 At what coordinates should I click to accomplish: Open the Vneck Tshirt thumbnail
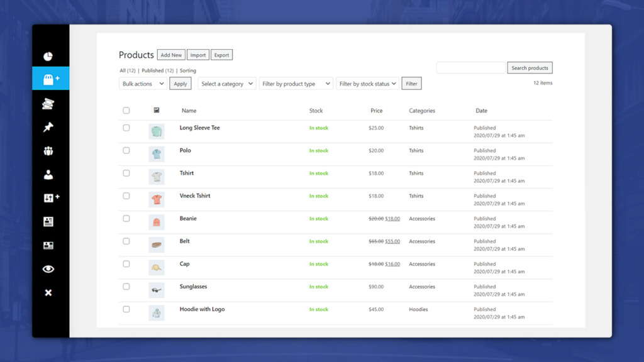157,200
